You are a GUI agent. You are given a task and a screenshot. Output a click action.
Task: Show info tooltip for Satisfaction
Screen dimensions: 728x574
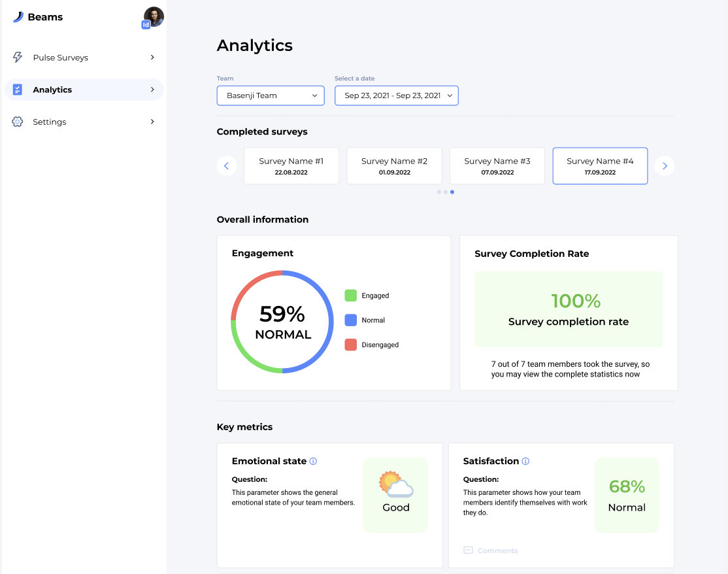pos(525,462)
